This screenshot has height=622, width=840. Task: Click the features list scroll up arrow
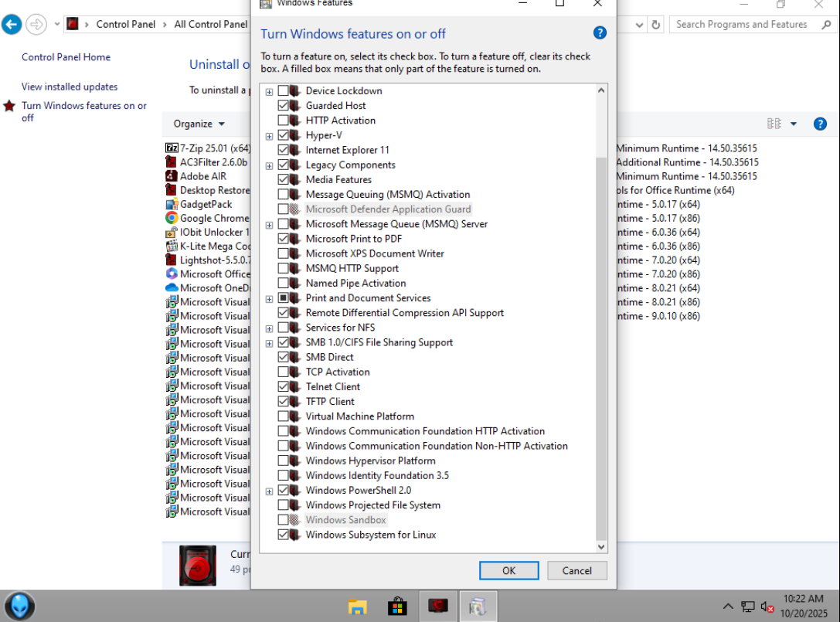coord(601,90)
